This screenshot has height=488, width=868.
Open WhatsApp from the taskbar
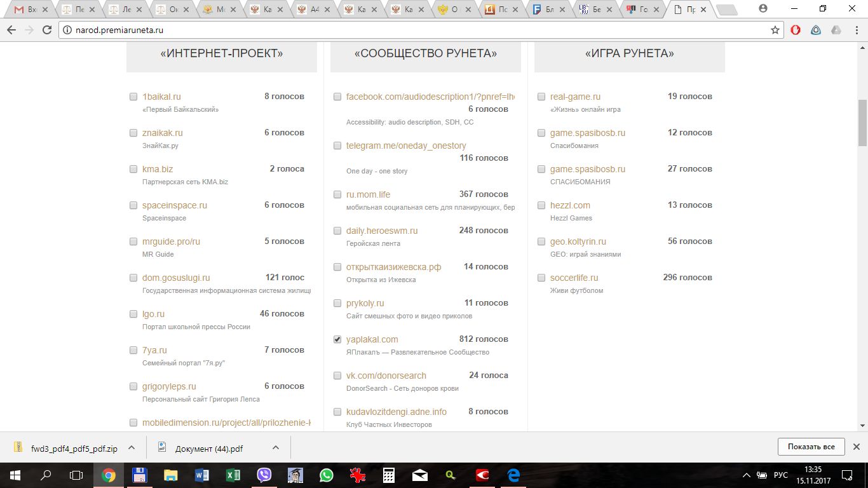pos(327,475)
